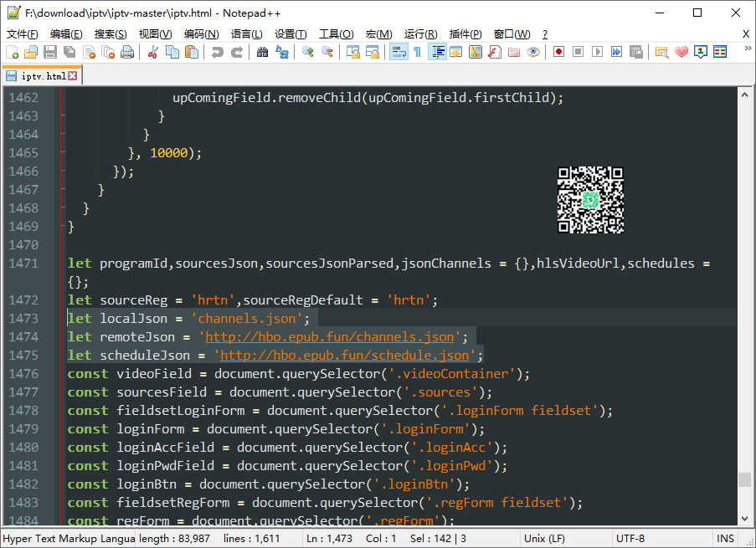
Task: Click the Monitoring eye icon
Action: 532,52
